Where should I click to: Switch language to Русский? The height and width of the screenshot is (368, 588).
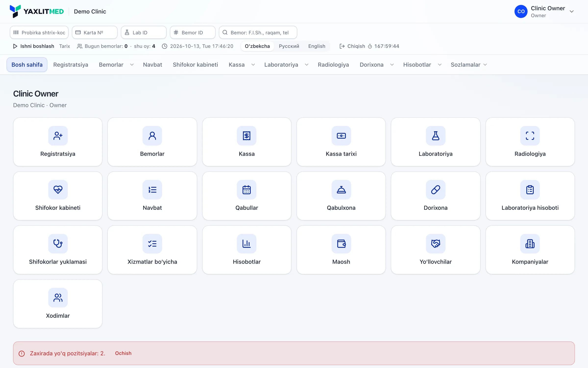click(x=289, y=46)
